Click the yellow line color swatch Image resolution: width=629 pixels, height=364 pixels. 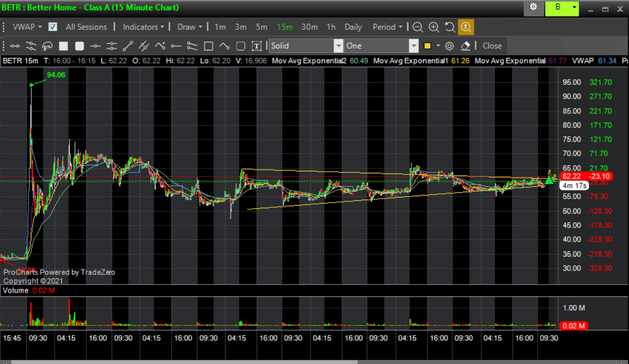[x=428, y=46]
